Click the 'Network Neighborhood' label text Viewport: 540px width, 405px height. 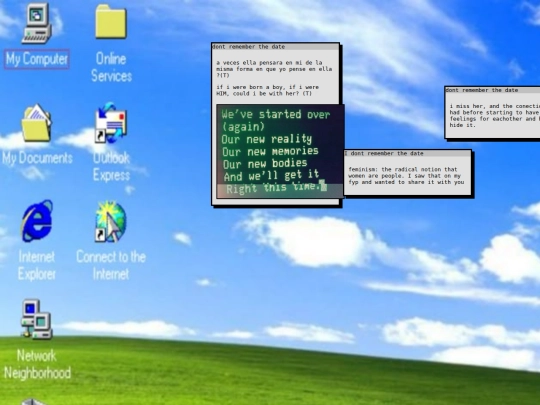click(37, 364)
